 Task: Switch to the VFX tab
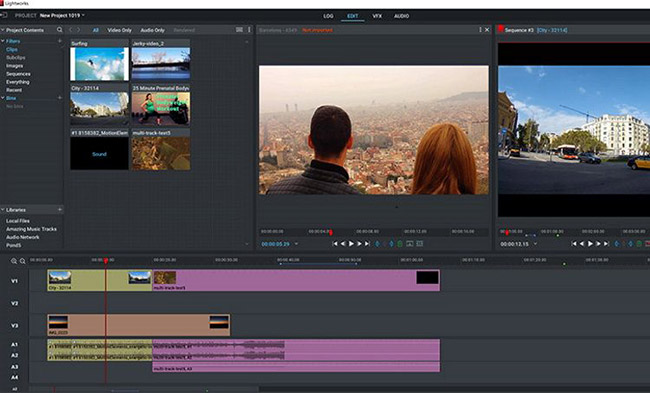377,16
